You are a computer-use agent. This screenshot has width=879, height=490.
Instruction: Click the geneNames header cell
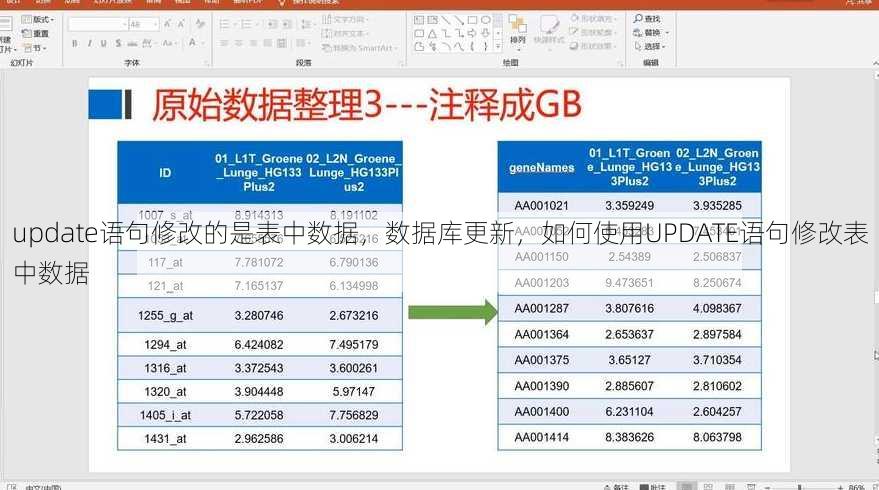click(542, 168)
